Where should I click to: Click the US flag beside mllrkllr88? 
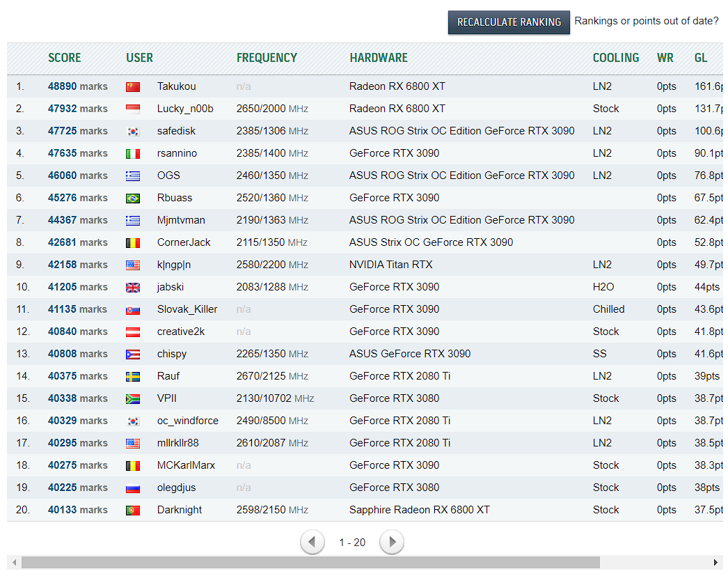click(x=133, y=444)
